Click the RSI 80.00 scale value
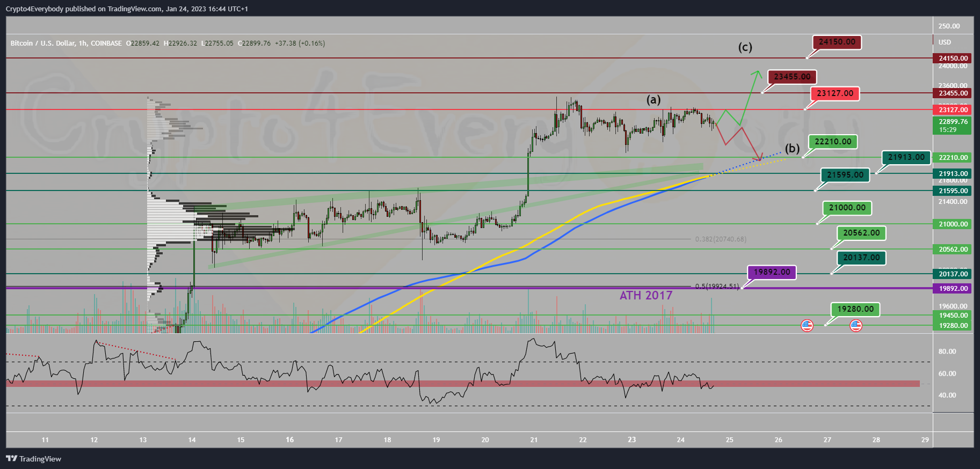 [947, 352]
